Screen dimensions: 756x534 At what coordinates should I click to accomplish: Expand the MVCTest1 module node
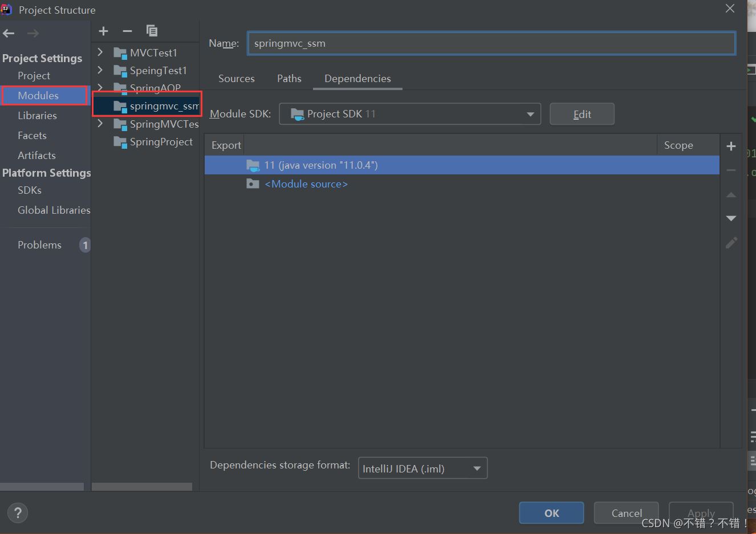tap(100, 52)
